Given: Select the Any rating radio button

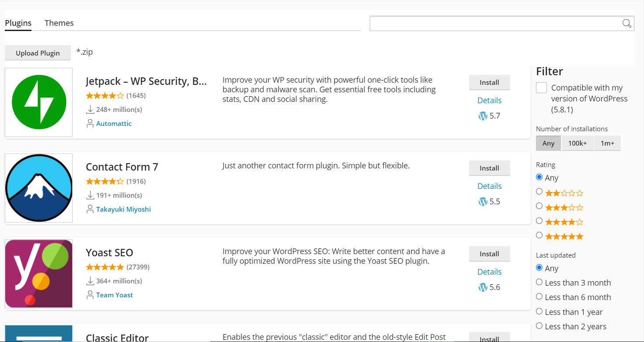Looking at the screenshot, I should pos(539,177).
